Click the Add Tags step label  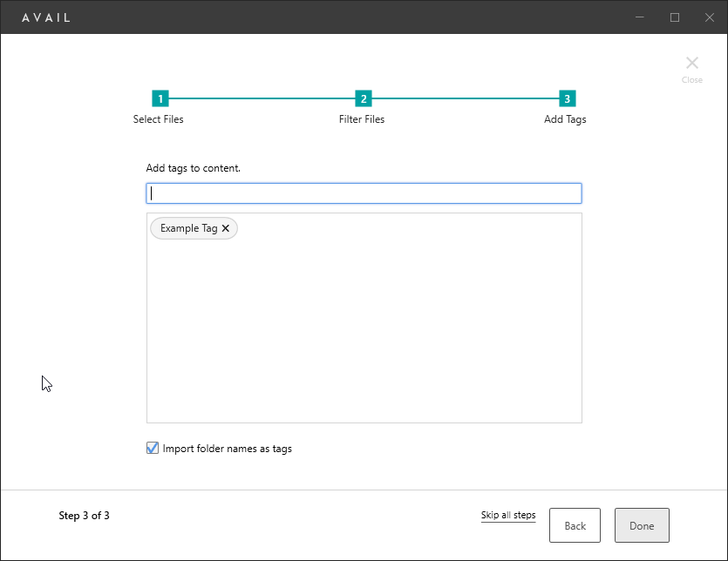point(565,119)
